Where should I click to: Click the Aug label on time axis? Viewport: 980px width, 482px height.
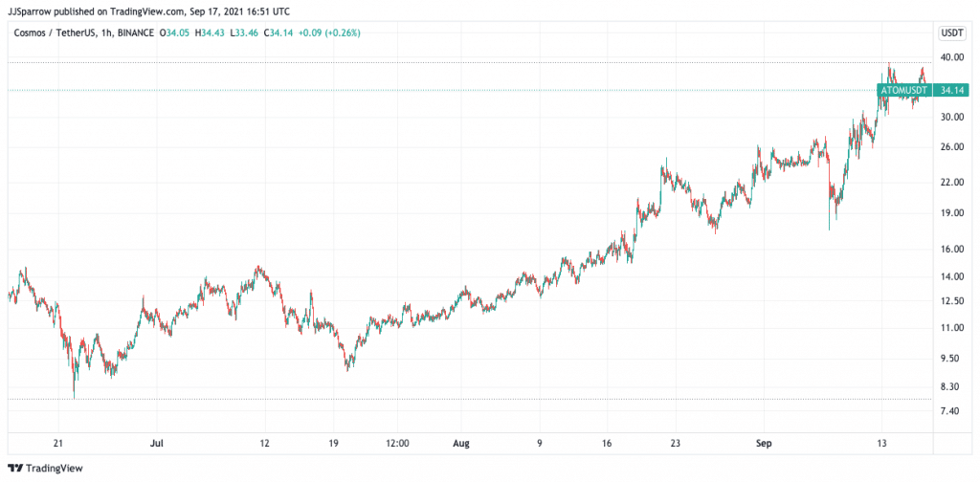(460, 444)
